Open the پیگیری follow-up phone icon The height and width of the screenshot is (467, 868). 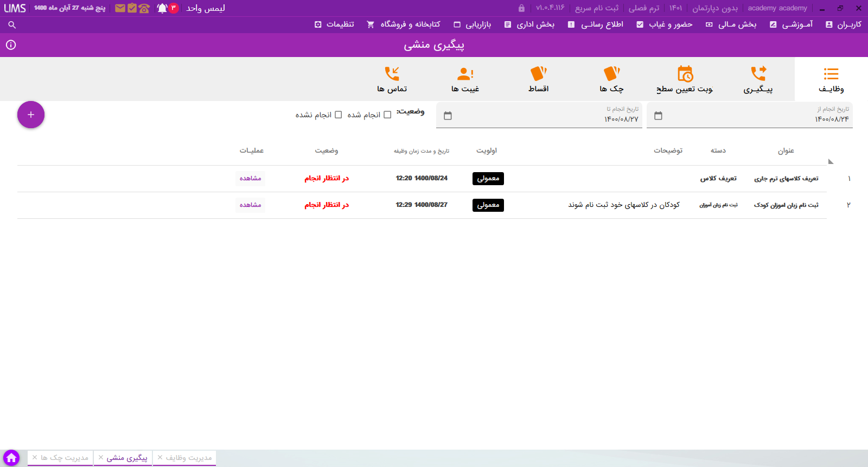[758, 73]
